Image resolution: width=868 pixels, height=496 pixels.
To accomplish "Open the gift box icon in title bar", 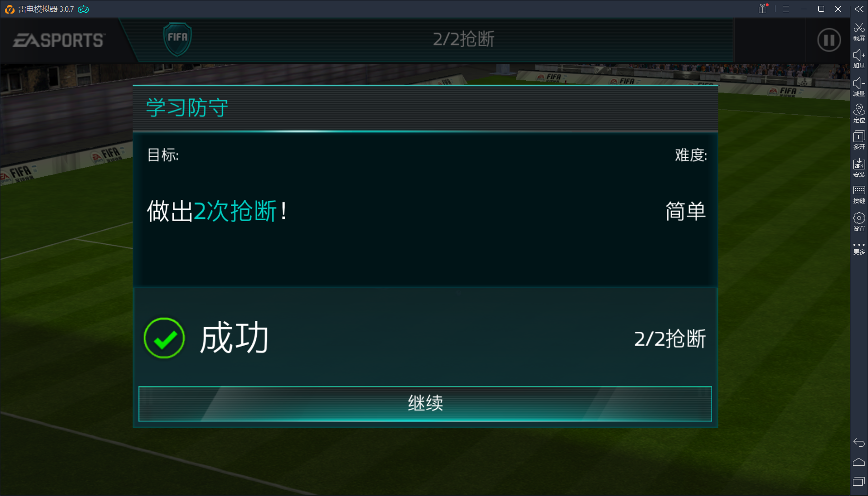I will coord(763,9).
